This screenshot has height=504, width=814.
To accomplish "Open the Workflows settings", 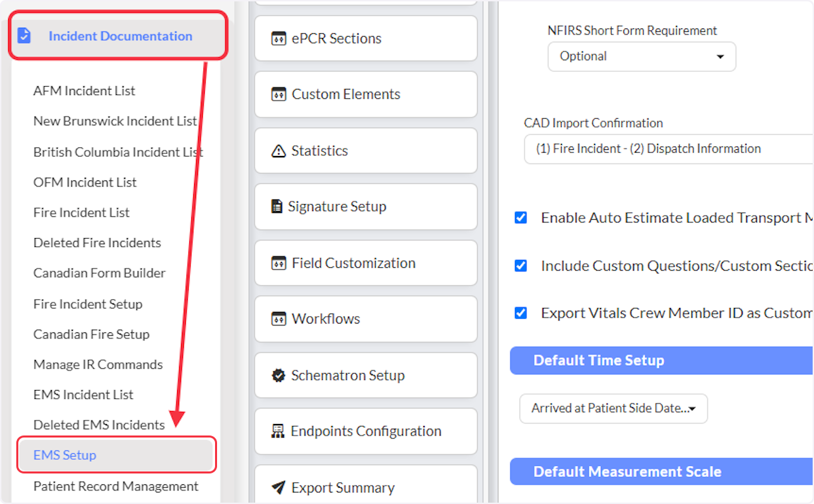I will click(366, 319).
